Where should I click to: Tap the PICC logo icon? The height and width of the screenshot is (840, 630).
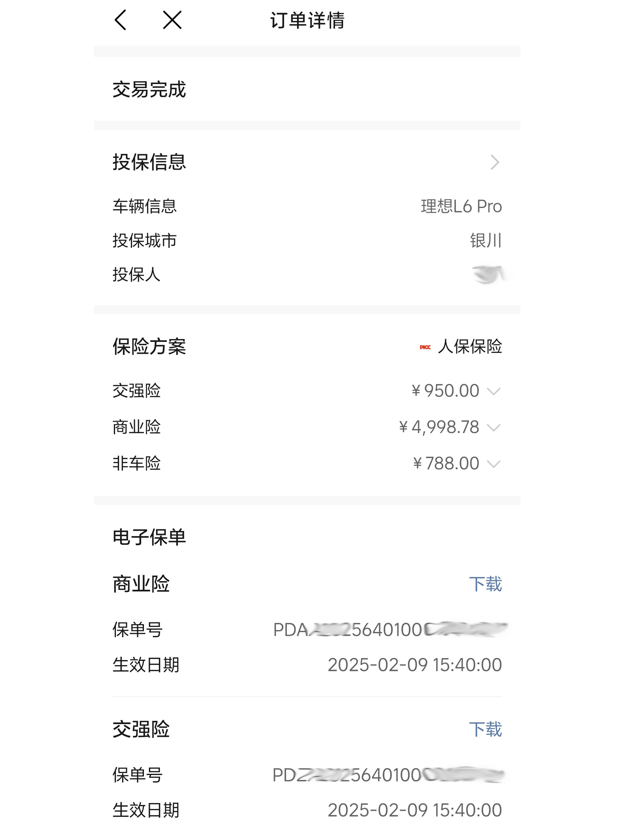(x=425, y=347)
